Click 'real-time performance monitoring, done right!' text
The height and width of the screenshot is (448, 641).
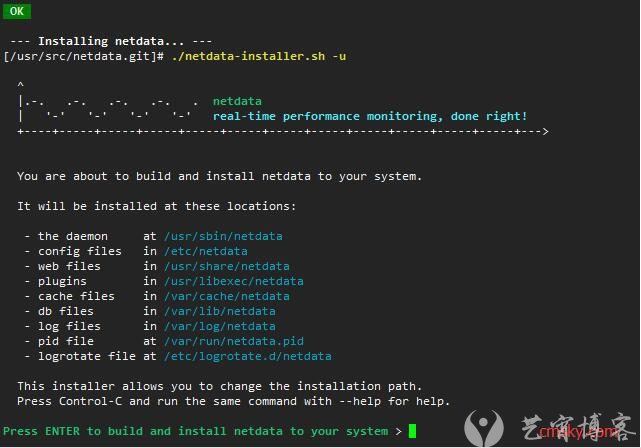click(x=370, y=116)
